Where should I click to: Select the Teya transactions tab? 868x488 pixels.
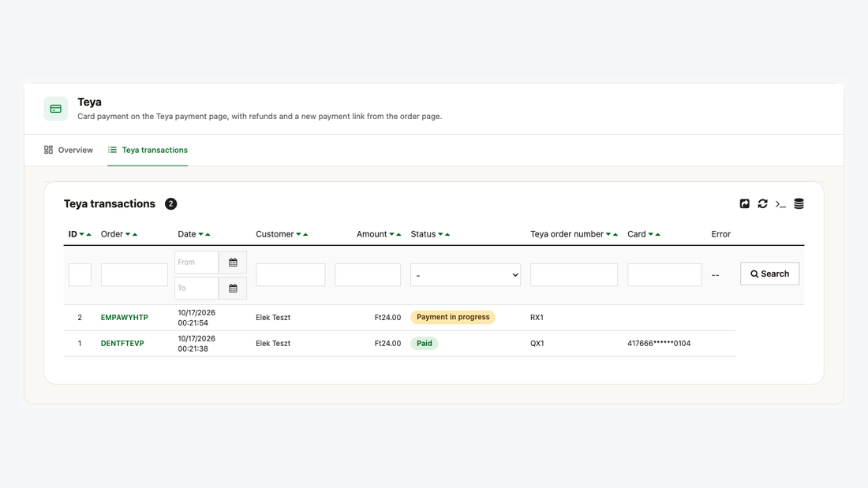(x=148, y=150)
